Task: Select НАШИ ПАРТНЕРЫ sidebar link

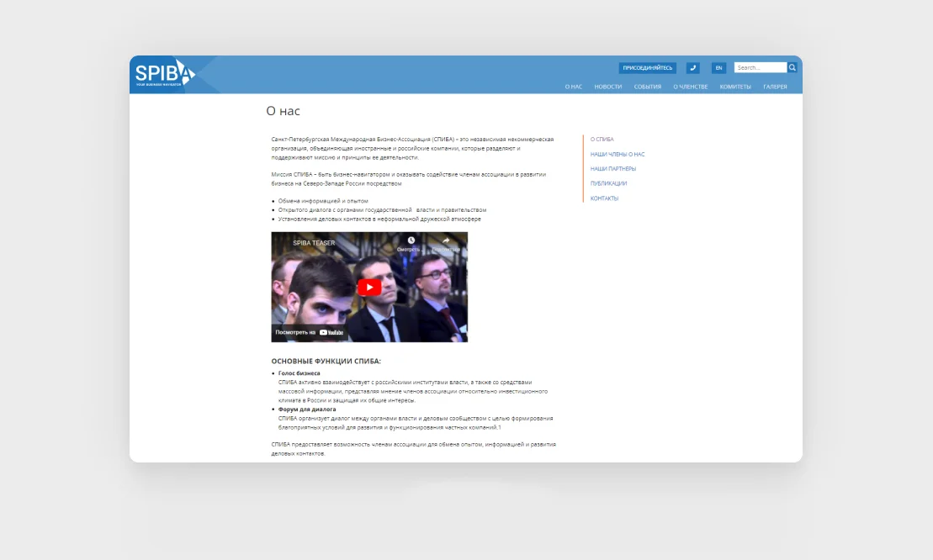Action: pyautogui.click(x=612, y=169)
